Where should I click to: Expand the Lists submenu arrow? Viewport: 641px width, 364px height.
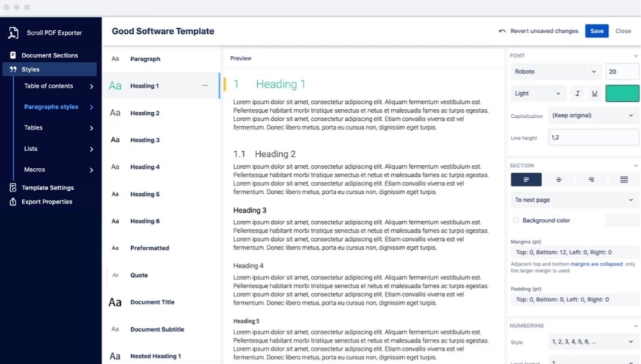click(x=91, y=150)
